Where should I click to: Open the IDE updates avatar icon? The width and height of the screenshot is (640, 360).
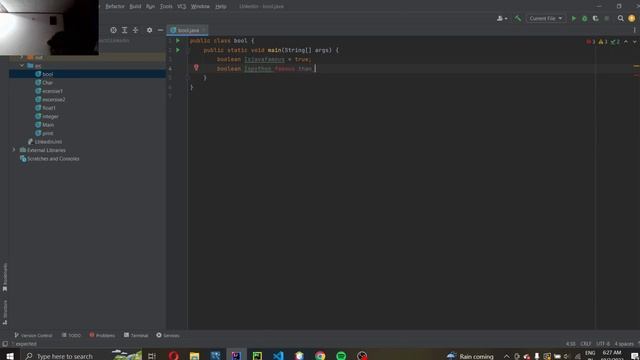tap(632, 18)
